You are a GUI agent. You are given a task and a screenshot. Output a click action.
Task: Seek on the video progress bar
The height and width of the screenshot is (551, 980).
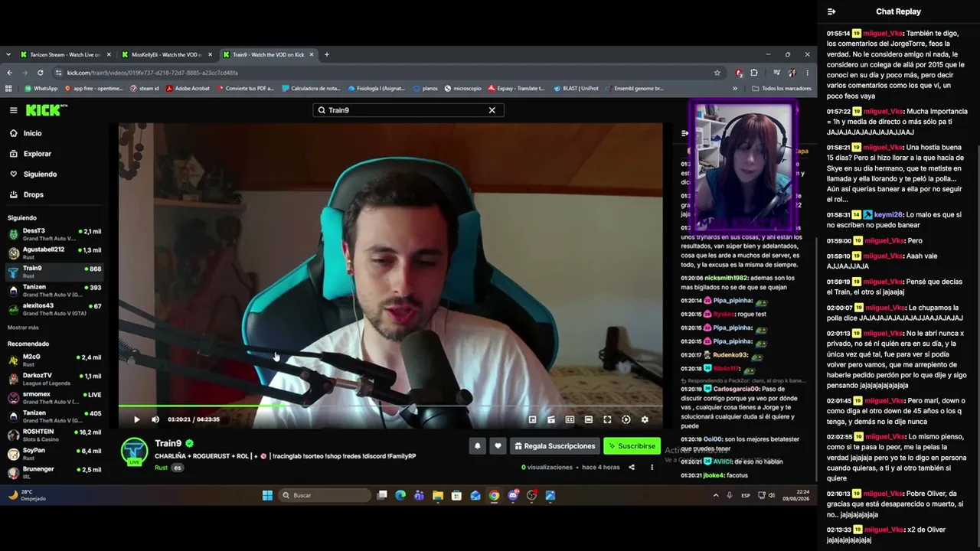(x=390, y=406)
